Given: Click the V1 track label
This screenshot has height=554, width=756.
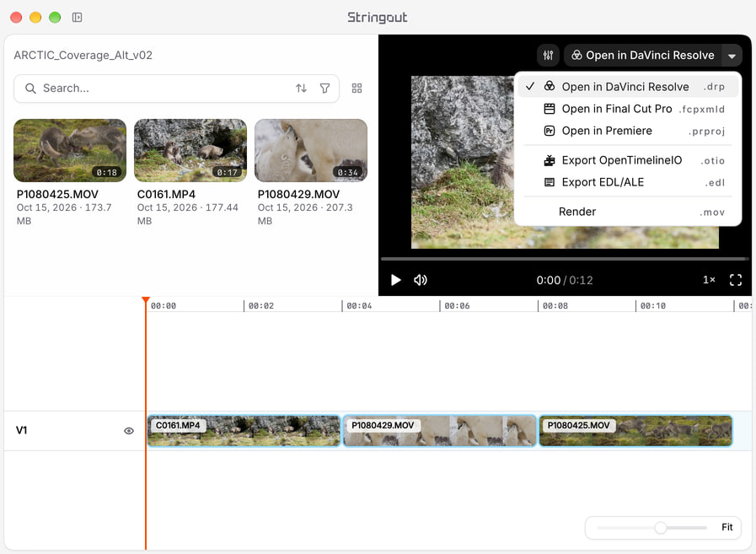Looking at the screenshot, I should pyautogui.click(x=21, y=430).
